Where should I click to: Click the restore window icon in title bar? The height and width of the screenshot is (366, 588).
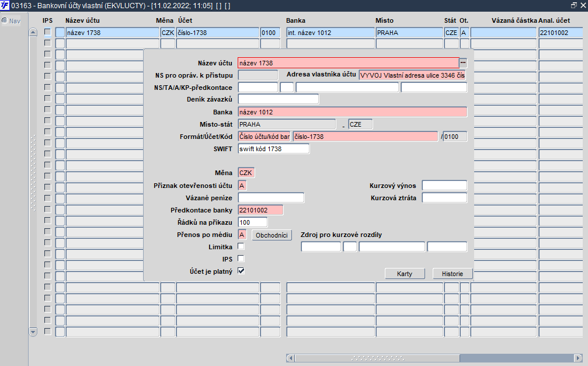[573, 5]
